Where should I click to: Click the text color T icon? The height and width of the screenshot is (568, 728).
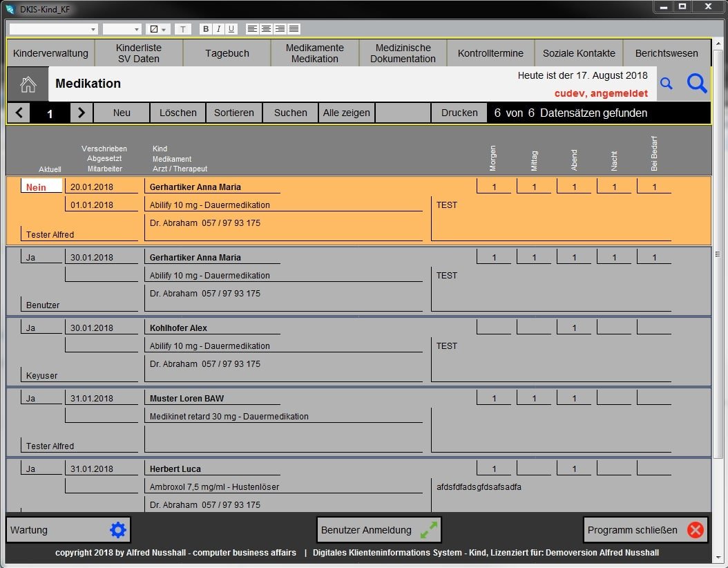pyautogui.click(x=183, y=29)
